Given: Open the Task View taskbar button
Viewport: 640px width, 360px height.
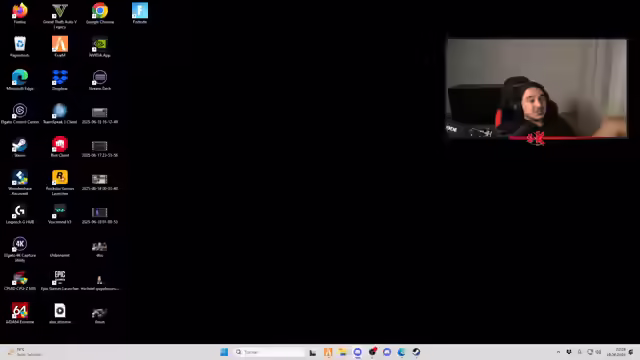Looking at the screenshot, I should coord(313,352).
